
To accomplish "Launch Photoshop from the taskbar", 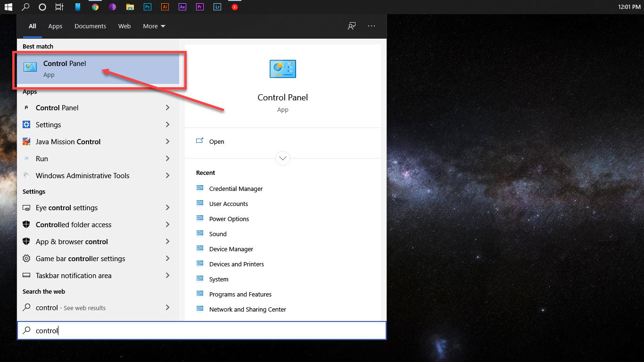I will 147,7.
